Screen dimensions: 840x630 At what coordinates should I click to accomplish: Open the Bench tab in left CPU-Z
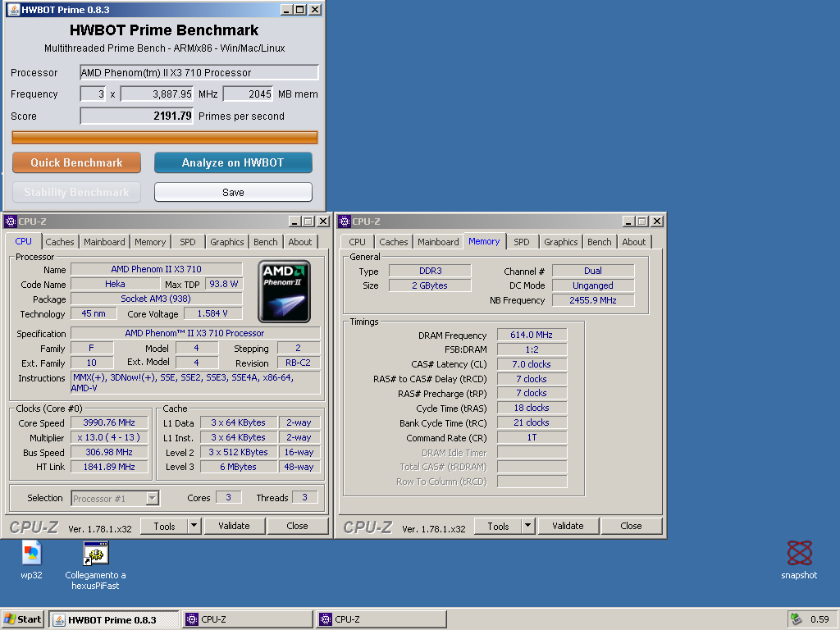pos(266,242)
